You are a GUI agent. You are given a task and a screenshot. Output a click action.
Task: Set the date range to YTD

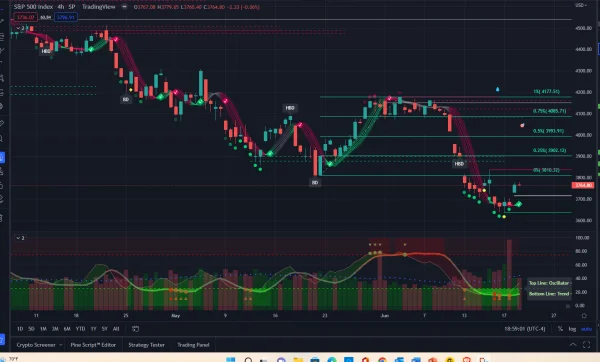pyautogui.click(x=80, y=329)
